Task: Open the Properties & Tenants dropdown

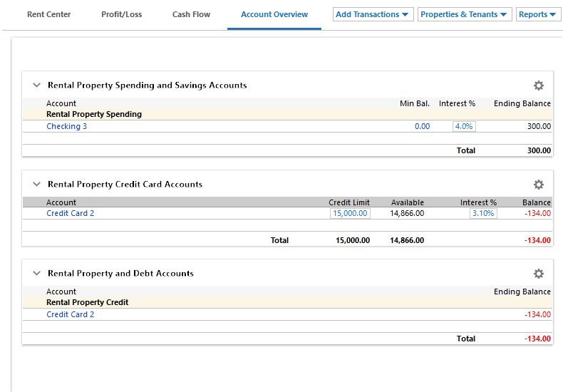Action: click(464, 14)
